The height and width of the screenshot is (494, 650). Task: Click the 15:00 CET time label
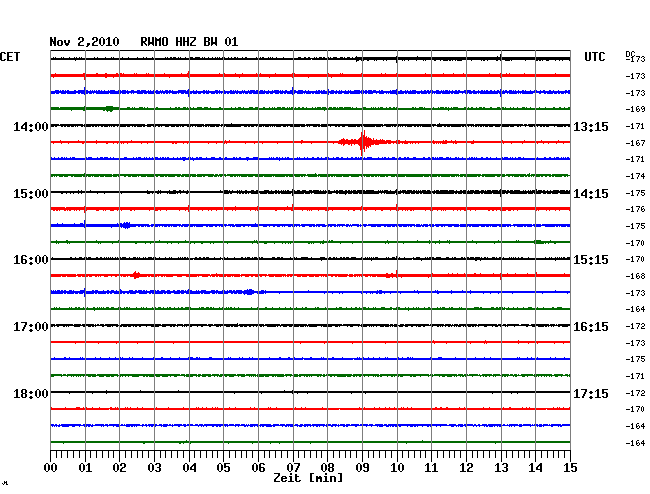(31, 194)
